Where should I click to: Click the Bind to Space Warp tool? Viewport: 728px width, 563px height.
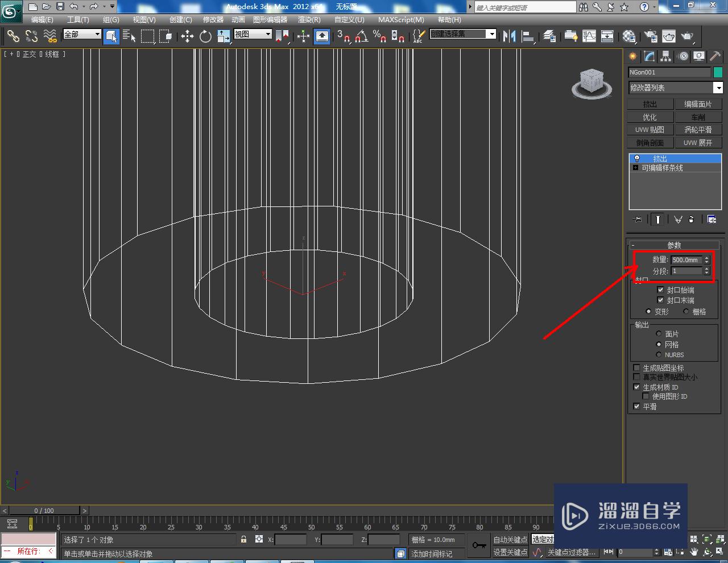pos(50,36)
